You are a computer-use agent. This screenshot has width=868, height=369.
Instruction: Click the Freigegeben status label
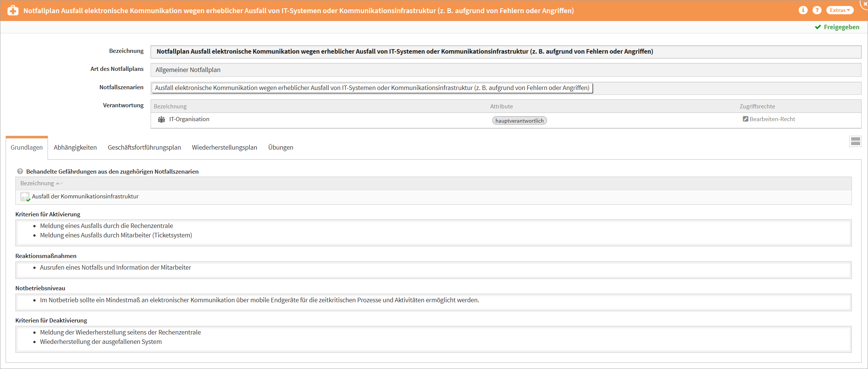point(841,27)
